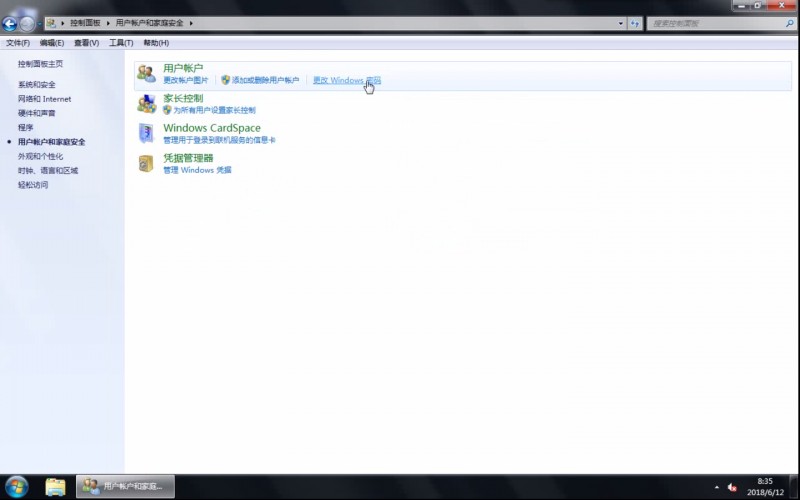Go to 控制面板主页 in sidebar
The width and height of the screenshot is (800, 500).
pos(40,64)
